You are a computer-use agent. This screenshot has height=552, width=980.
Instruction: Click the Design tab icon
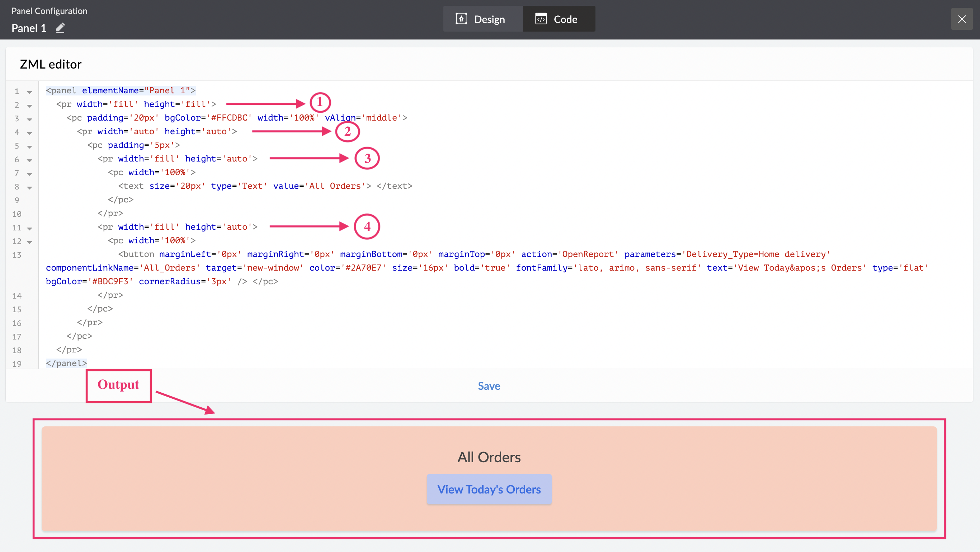(461, 19)
